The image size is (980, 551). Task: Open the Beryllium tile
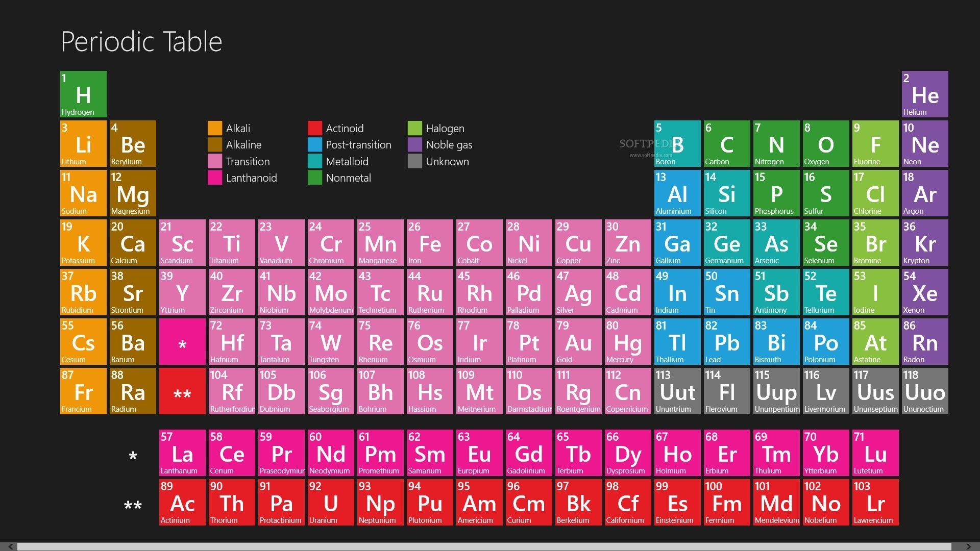[133, 143]
